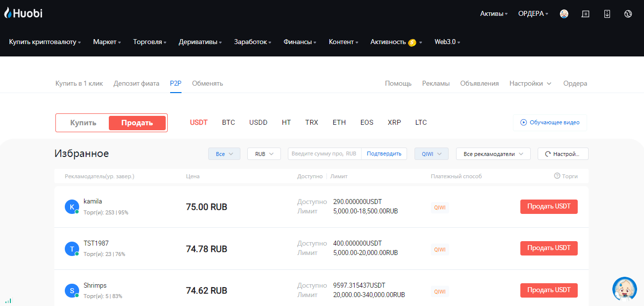Open the user avatar profile icon
This screenshot has height=306, width=644.
point(564,14)
